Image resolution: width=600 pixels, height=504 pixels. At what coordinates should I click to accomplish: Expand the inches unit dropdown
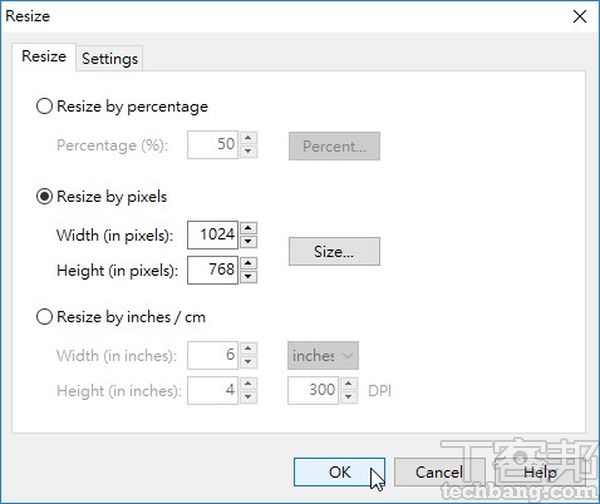point(323,355)
